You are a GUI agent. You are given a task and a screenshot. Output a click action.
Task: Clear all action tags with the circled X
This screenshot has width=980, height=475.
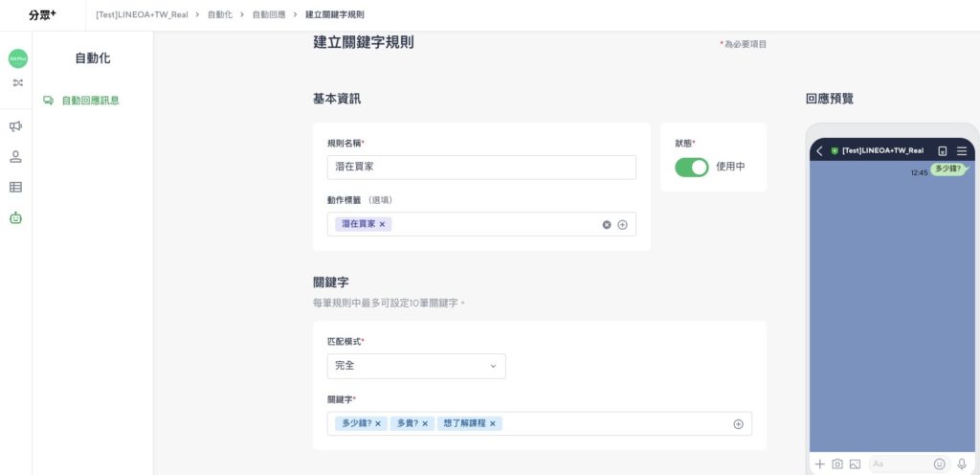click(x=606, y=225)
